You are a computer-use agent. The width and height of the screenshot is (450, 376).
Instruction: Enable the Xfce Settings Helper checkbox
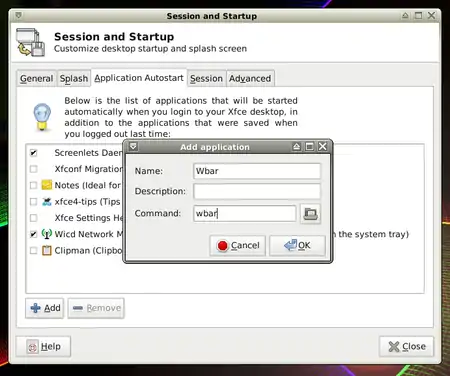click(33, 218)
